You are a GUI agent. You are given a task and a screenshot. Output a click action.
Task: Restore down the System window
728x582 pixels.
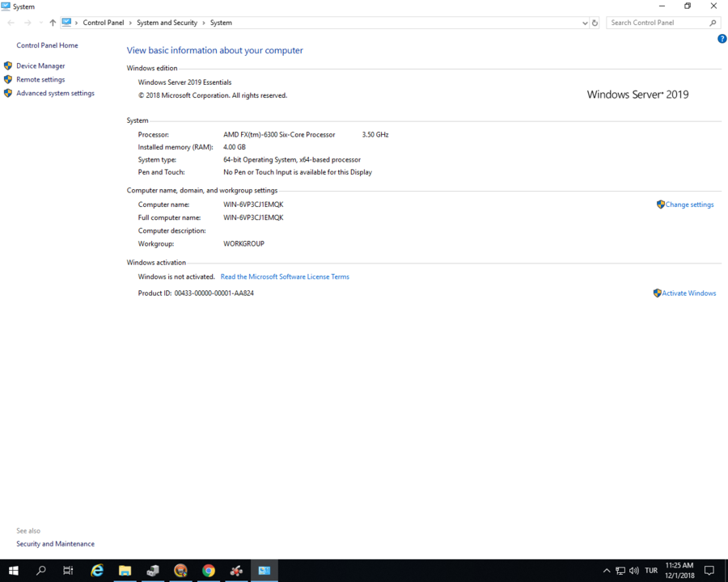point(688,6)
